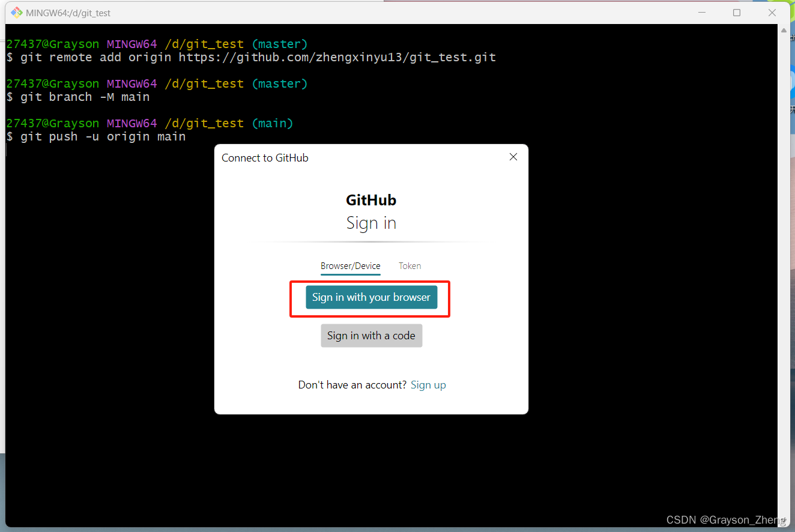Minimize the MINGW64 terminal window
The image size is (795, 532).
coord(701,13)
